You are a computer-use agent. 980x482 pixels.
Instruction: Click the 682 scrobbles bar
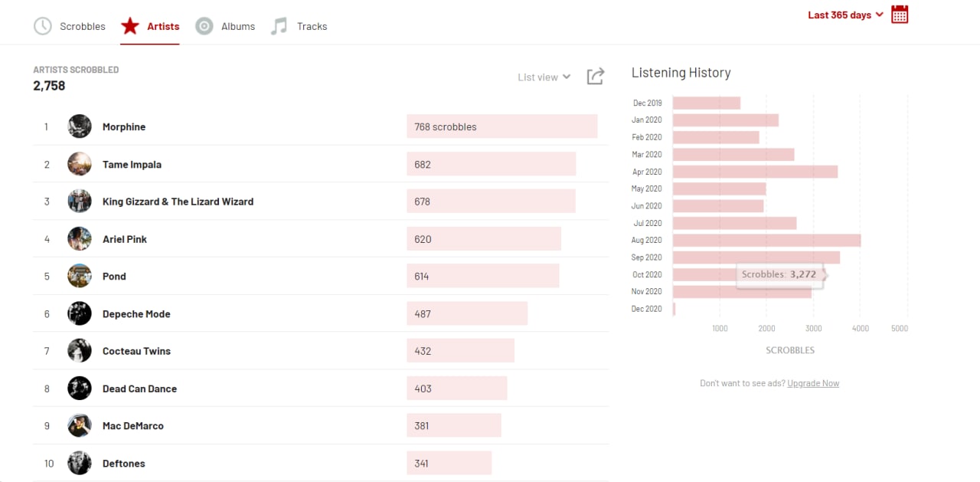492,164
